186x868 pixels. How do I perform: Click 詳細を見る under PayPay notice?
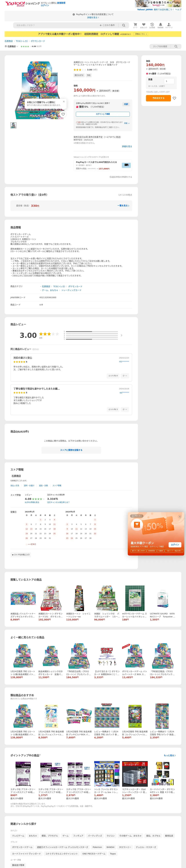tap(93, 18)
